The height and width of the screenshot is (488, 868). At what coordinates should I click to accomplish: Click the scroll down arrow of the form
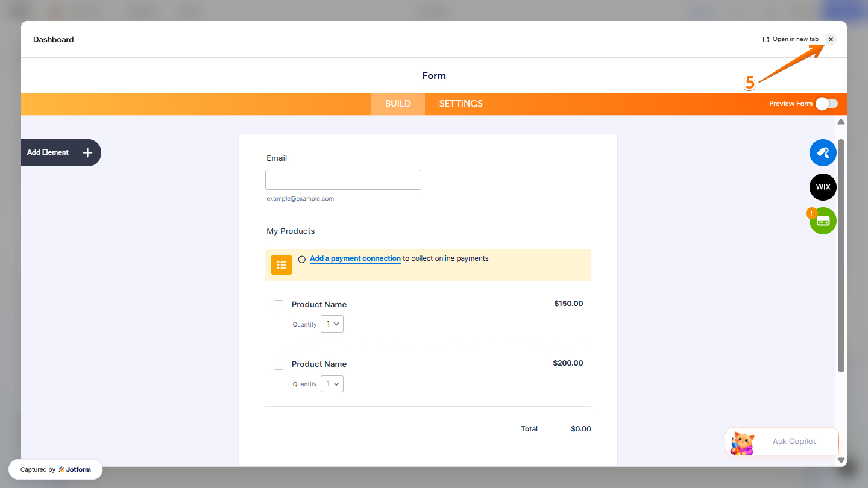[841, 460]
